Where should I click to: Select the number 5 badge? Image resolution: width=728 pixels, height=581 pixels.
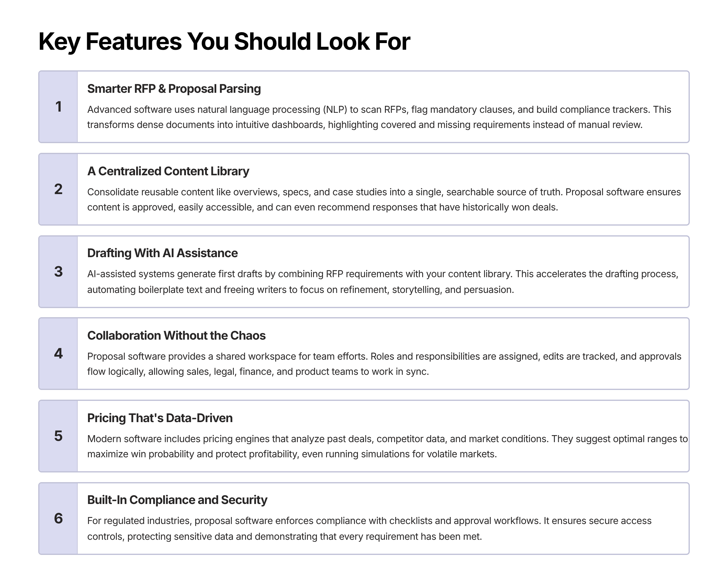pos(59,436)
